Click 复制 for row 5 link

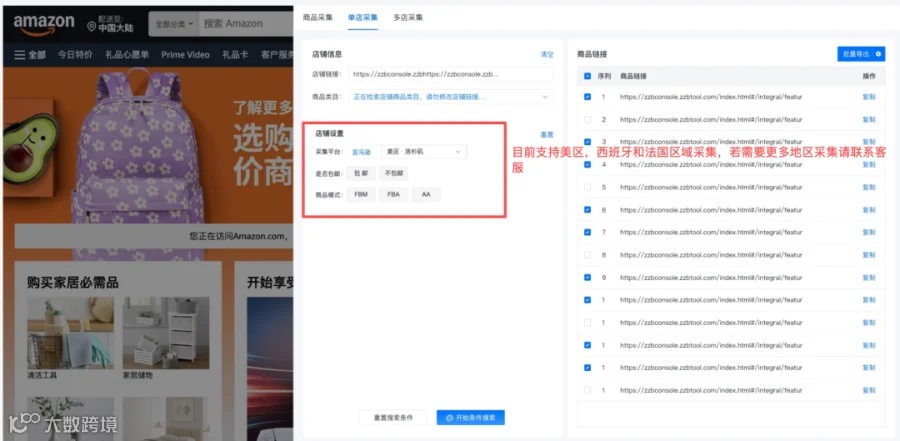tap(869, 187)
